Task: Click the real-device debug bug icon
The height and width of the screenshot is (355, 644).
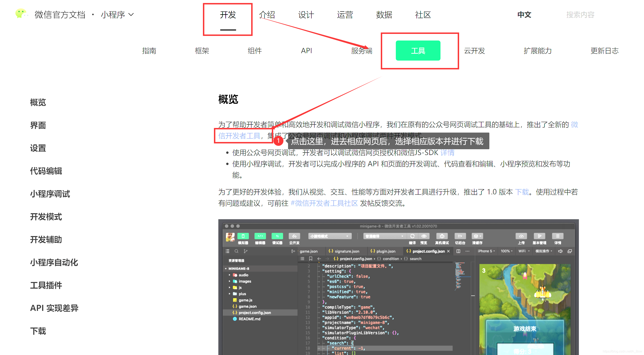Action: click(442, 236)
